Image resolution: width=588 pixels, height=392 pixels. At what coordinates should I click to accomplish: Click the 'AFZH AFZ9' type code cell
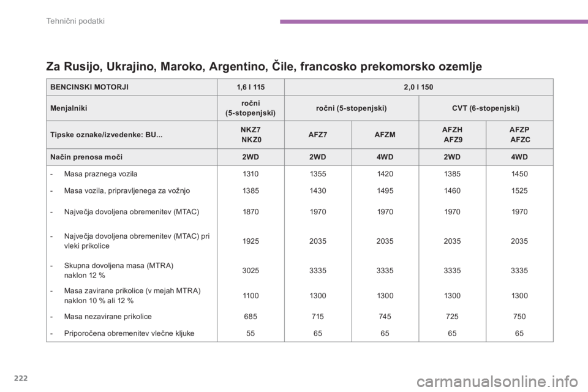[452, 135]
